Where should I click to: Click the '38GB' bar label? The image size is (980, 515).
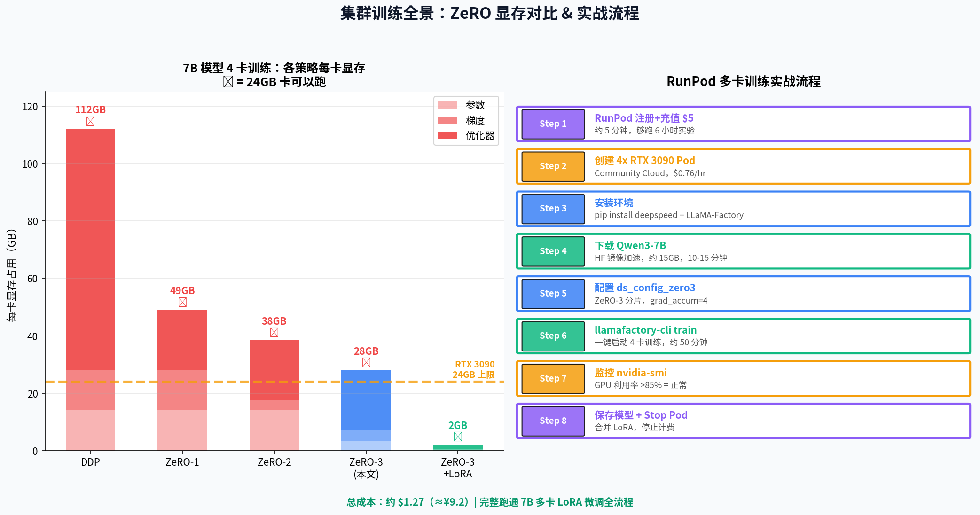[x=274, y=321]
